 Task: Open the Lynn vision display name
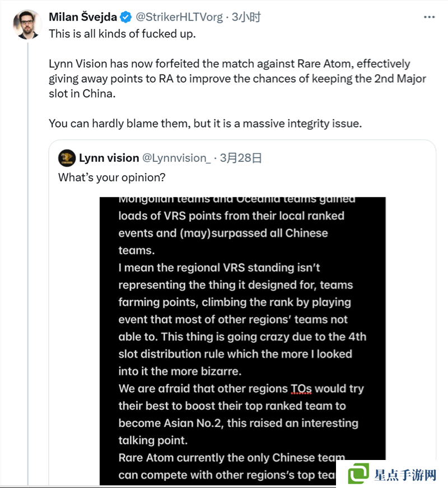(109, 158)
